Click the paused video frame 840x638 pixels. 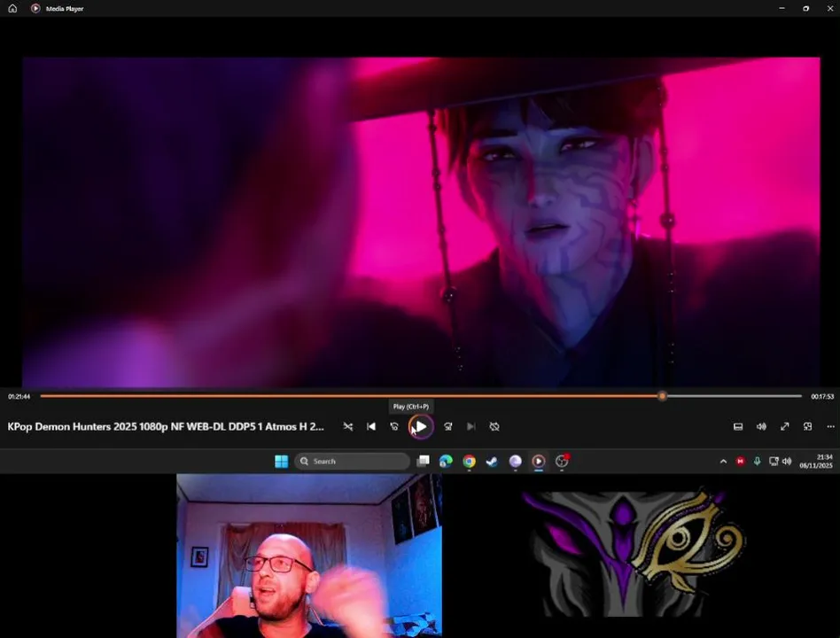[421, 222]
